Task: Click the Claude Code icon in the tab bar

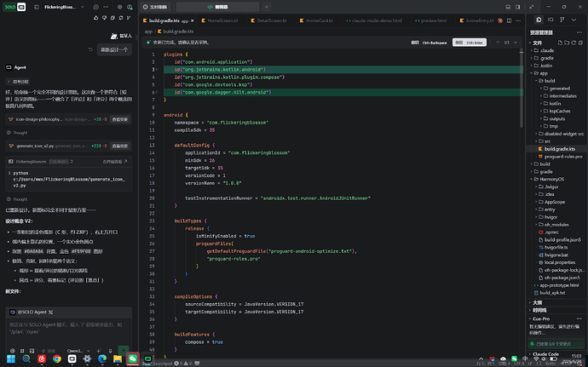Action: click(500, 20)
